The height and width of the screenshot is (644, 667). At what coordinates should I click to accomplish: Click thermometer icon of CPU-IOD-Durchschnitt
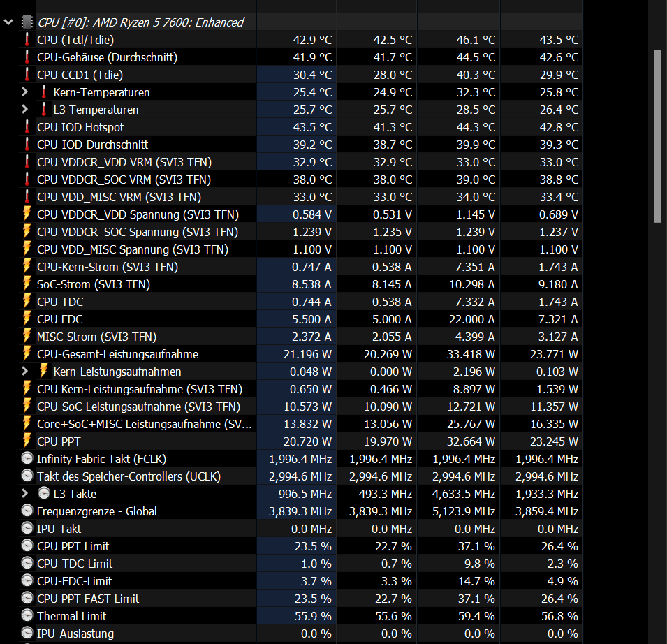[x=27, y=144]
